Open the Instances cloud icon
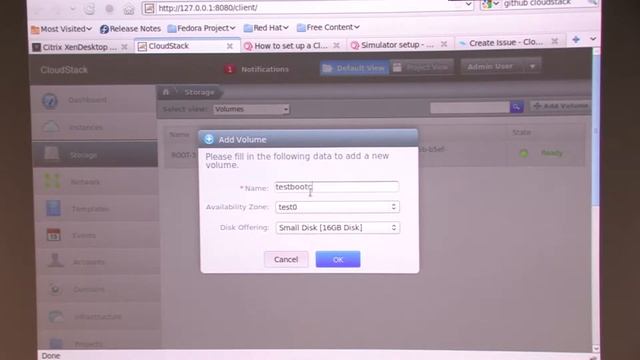The image size is (640, 360). (x=51, y=127)
